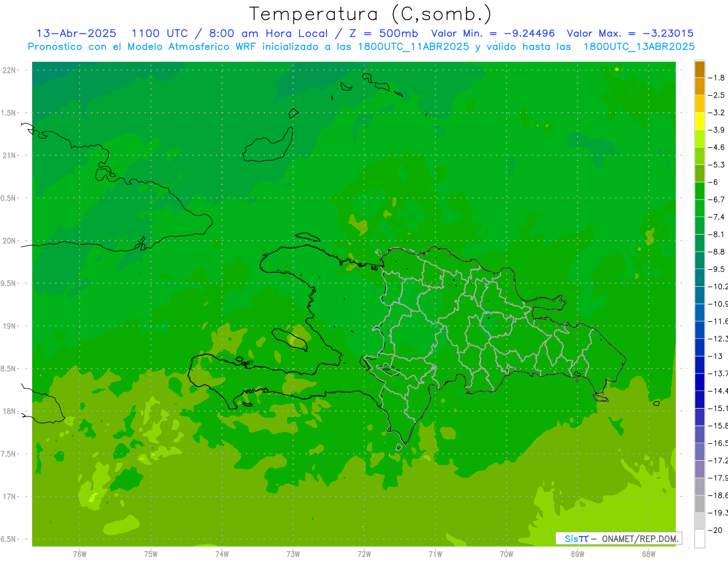728x562 pixels.
Task: Select the orange swatch between -1.8 and -2.5
Action: point(699,87)
